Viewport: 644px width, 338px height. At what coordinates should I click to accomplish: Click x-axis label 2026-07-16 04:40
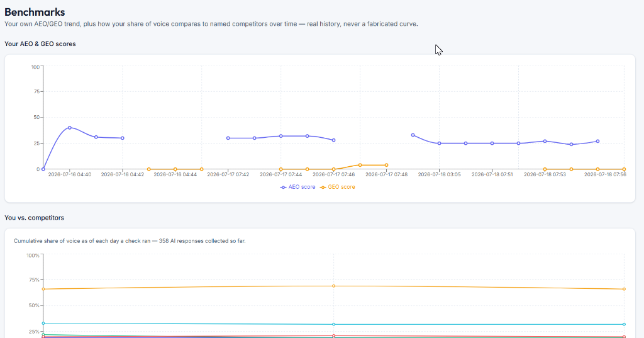[x=70, y=174]
